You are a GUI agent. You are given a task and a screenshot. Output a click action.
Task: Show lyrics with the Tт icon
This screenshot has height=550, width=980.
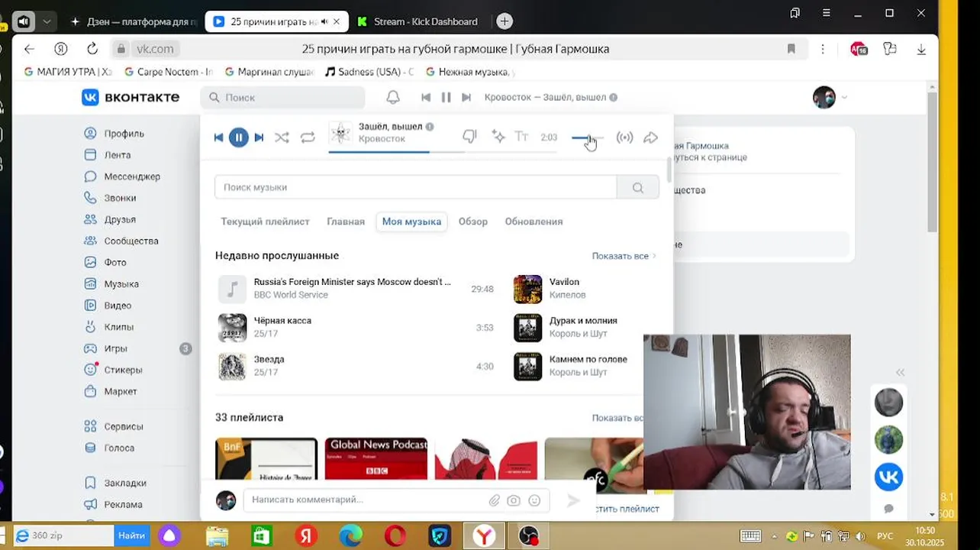[x=521, y=137]
